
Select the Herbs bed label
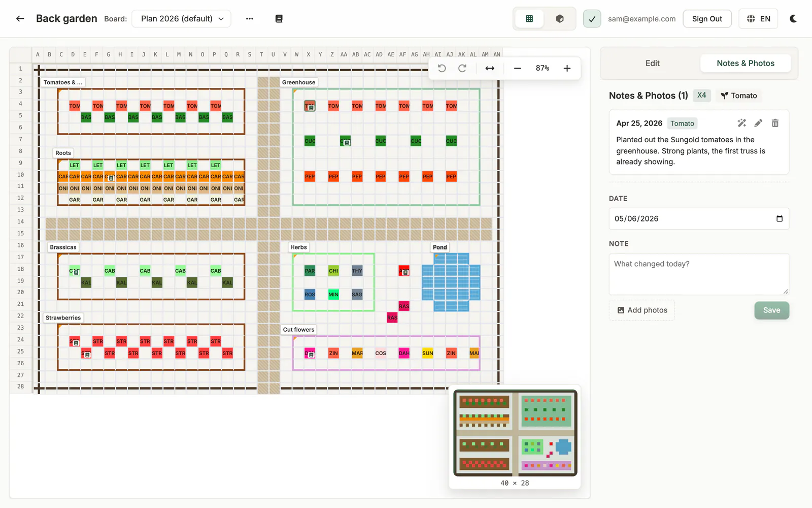pyautogui.click(x=298, y=247)
